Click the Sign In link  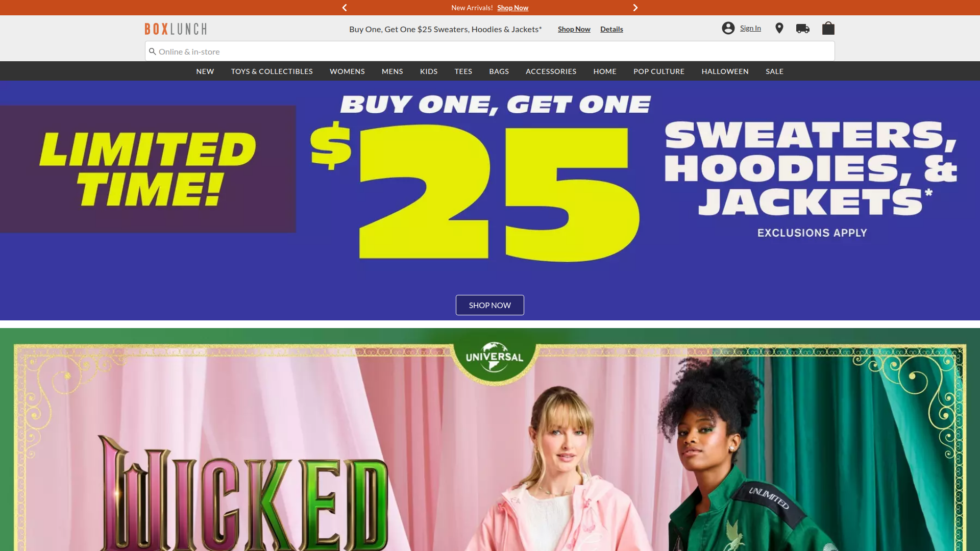point(750,28)
